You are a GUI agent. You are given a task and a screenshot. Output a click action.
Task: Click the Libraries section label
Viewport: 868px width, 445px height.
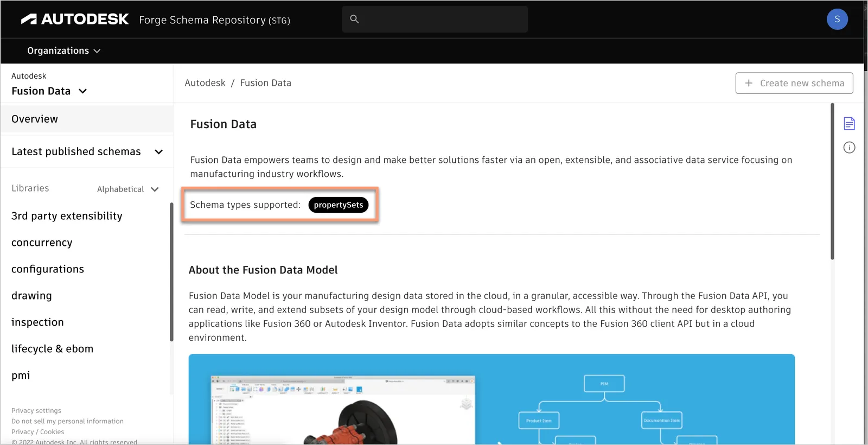coord(30,188)
